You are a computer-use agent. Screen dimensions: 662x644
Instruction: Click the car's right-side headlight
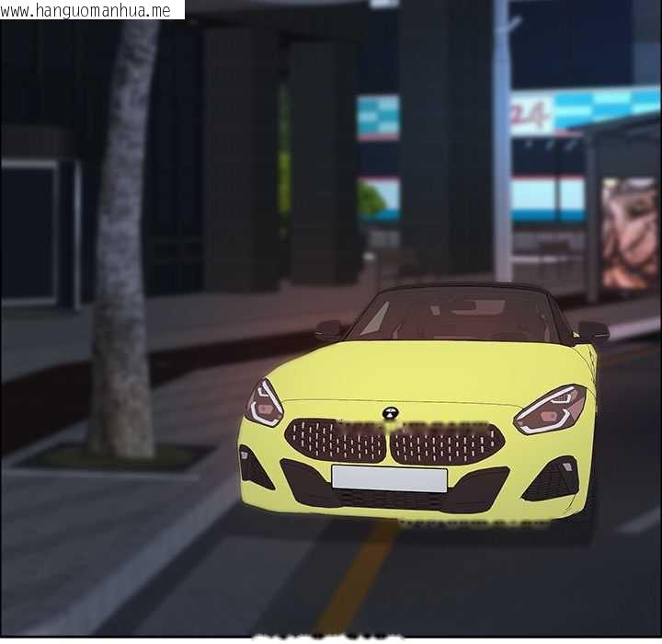tap(550, 409)
